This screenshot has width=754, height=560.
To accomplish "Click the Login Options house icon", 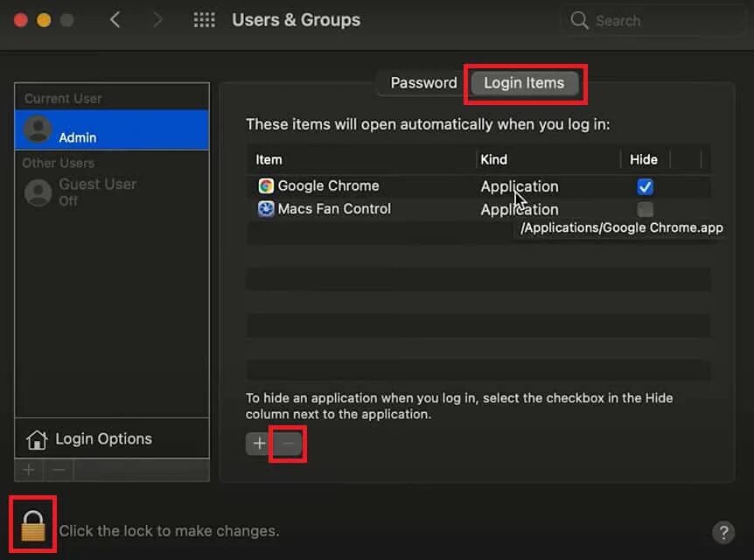I will coord(37,439).
